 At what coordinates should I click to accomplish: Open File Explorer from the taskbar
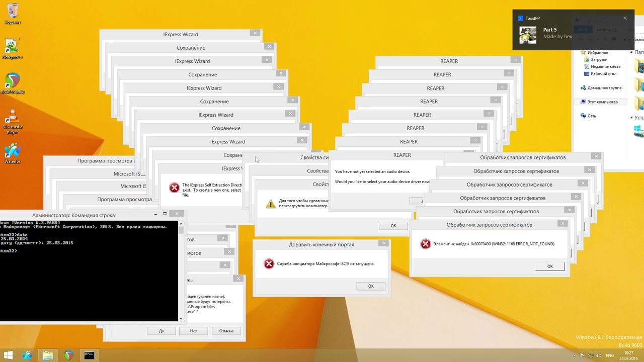click(48, 355)
